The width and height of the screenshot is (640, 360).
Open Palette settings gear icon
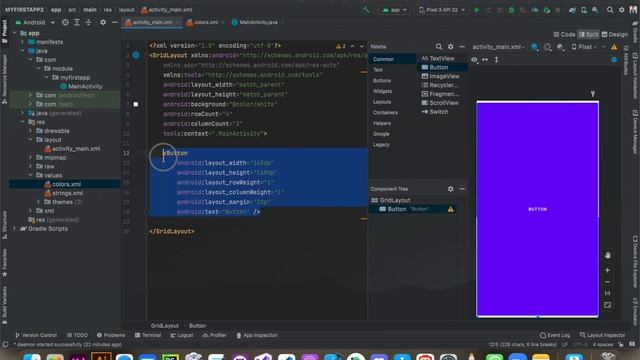click(451, 47)
